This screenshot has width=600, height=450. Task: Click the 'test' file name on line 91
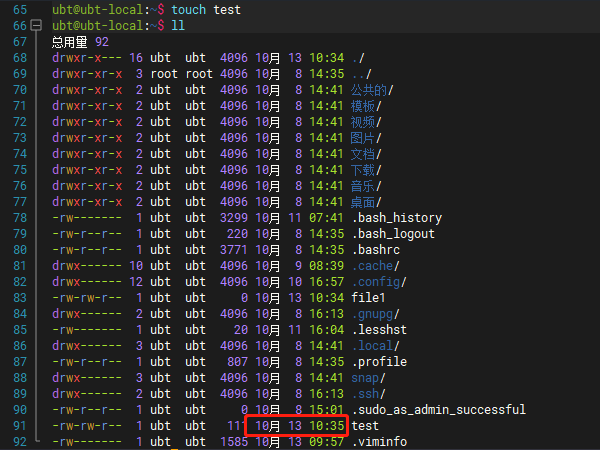365,426
